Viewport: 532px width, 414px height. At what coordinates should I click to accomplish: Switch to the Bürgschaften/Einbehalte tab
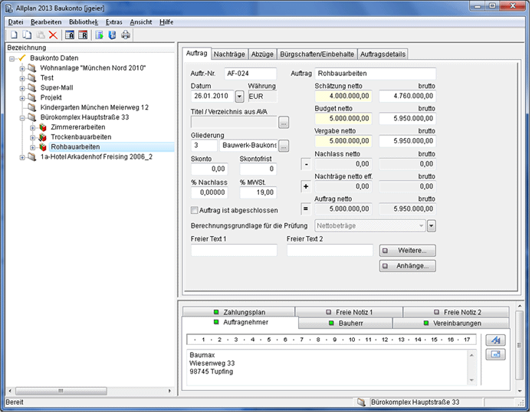pyautogui.click(x=317, y=54)
